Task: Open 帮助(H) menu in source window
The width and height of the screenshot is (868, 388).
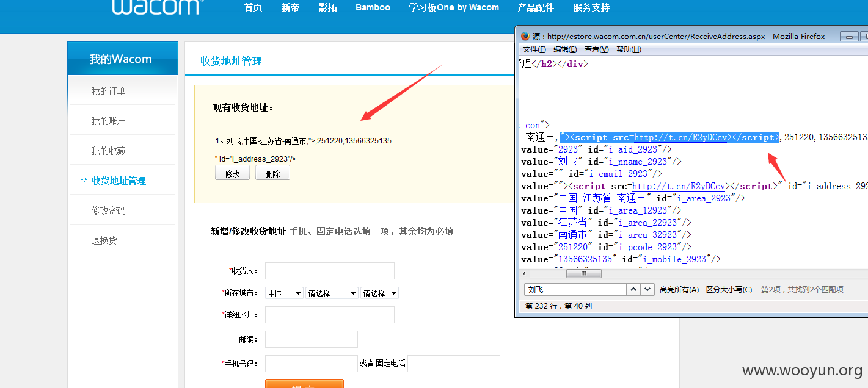Action: pyautogui.click(x=629, y=49)
